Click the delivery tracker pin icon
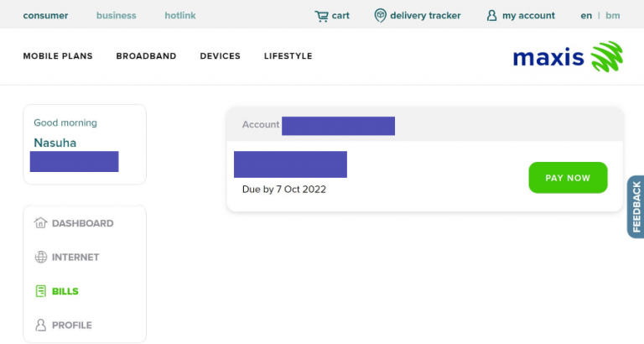Image resolution: width=644 pixels, height=344 pixels. point(381,16)
